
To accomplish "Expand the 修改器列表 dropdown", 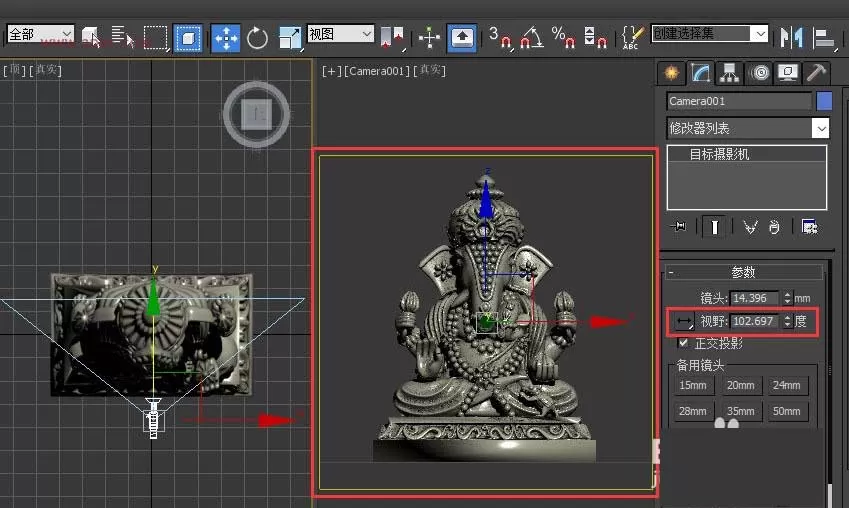I will [747, 128].
